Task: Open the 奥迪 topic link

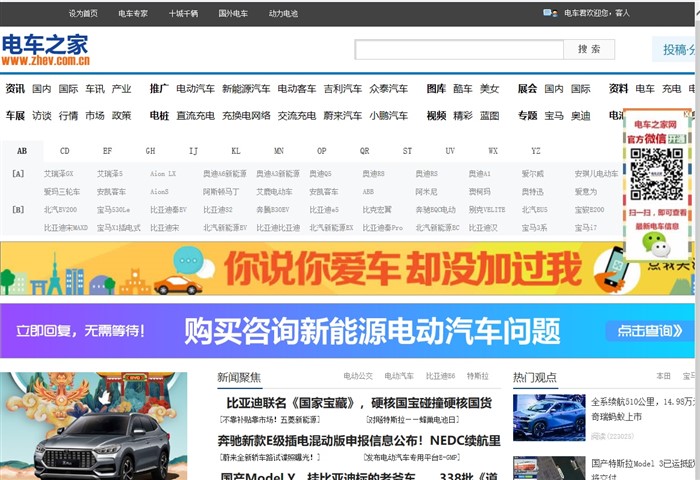Action: (x=580, y=116)
